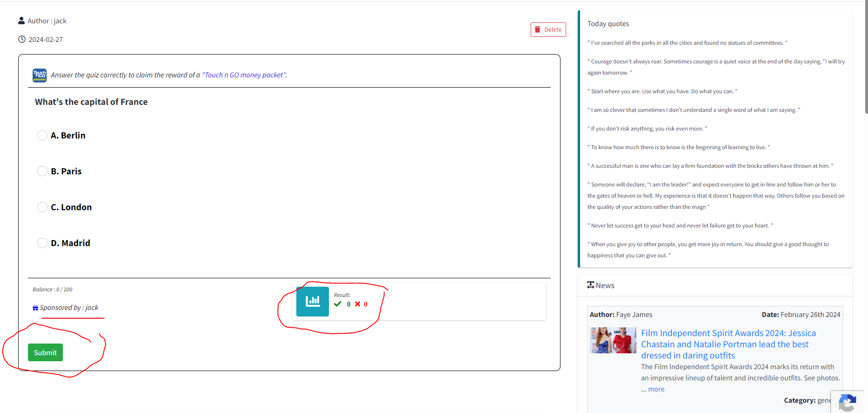The width and height of the screenshot is (868, 413).
Task: Click the reCAPTCHA badge icon
Action: (x=847, y=402)
